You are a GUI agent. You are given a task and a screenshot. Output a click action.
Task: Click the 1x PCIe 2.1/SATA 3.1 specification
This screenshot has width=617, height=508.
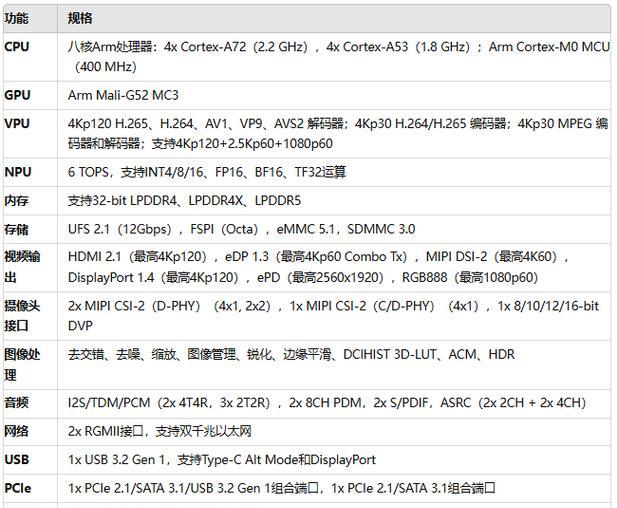click(x=281, y=488)
